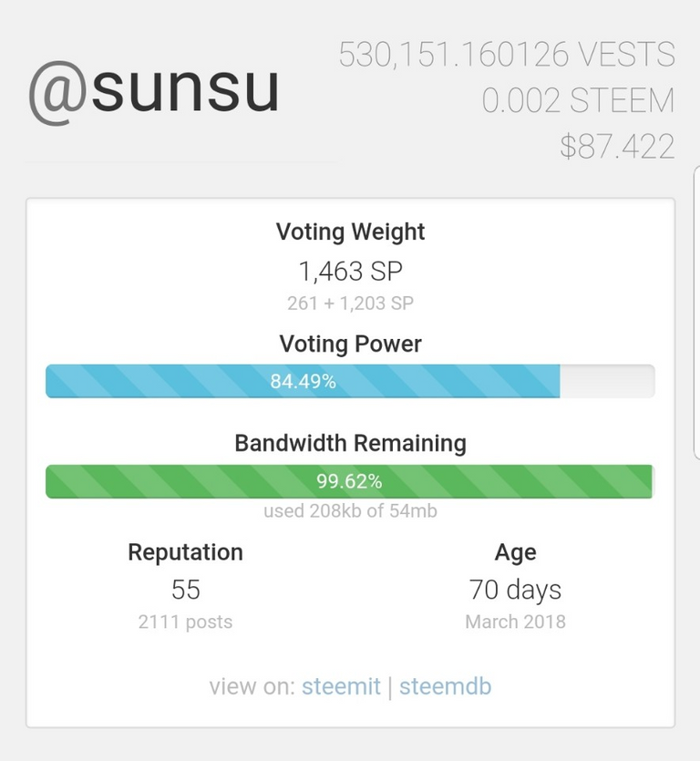Click the $87.422 account value
The height and width of the screenshot is (761, 700).
pos(617,146)
